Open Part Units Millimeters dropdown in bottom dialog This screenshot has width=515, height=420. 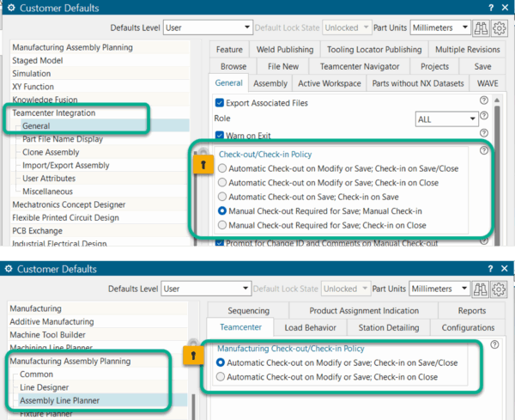[439, 289]
